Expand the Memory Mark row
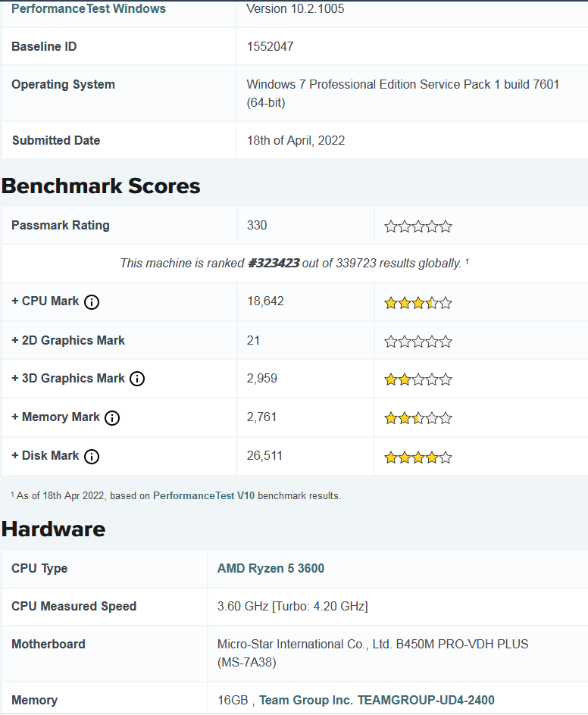Viewport: 588px width, 715px height. (x=55, y=417)
